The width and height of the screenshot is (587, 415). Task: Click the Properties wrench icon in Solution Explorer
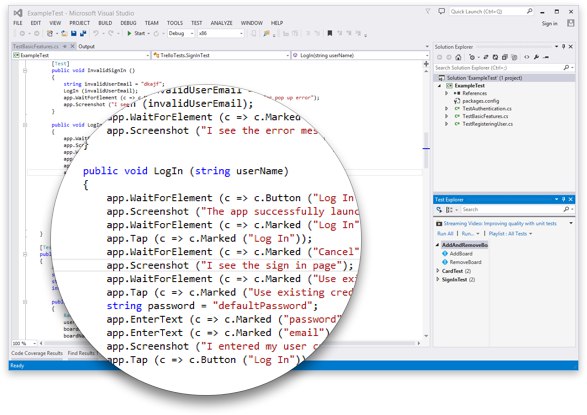pos(536,57)
